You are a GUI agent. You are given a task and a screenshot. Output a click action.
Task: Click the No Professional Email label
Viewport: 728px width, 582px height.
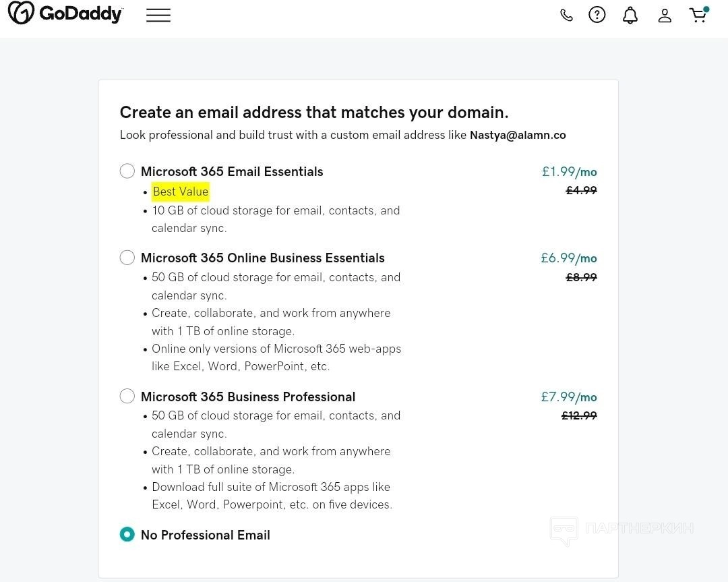click(x=206, y=535)
